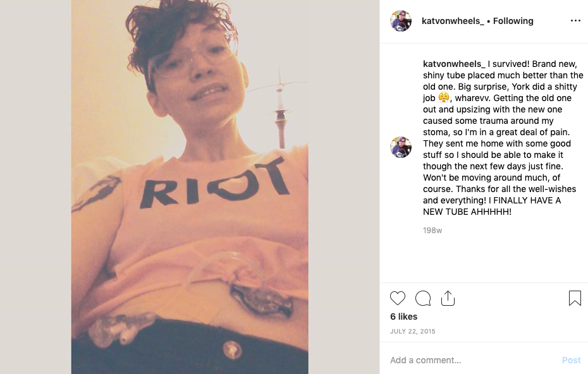Open the JULY 22, 2015 post date link

[x=412, y=331]
